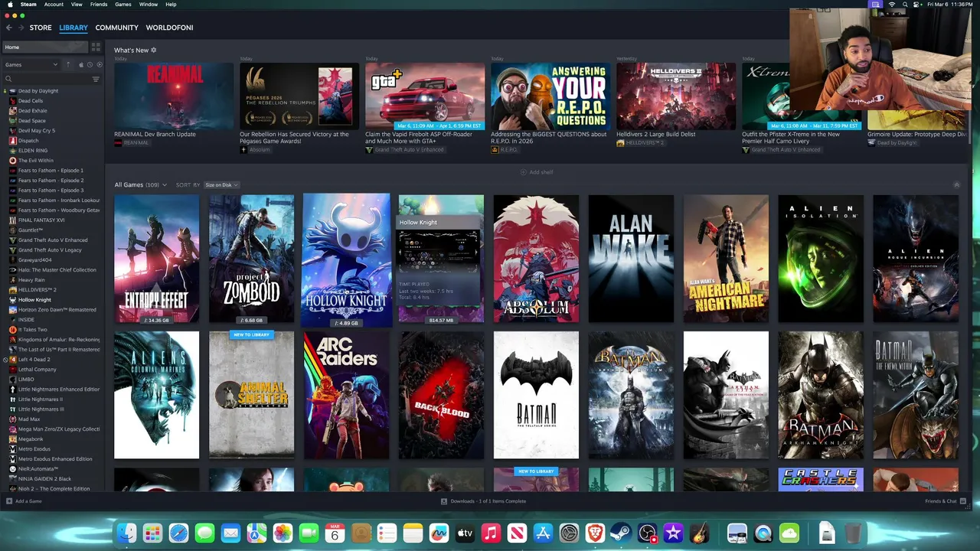
Task: Open the Games menu in menu bar
Action: tap(123, 5)
